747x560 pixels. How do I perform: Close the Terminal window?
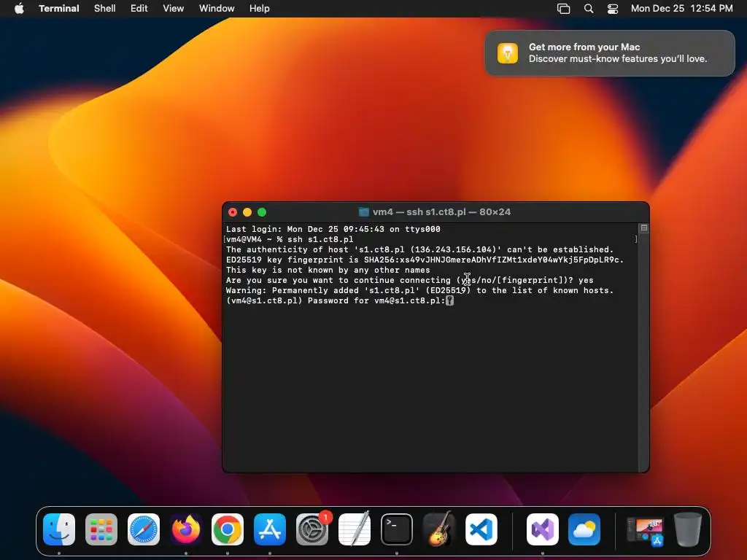point(233,212)
